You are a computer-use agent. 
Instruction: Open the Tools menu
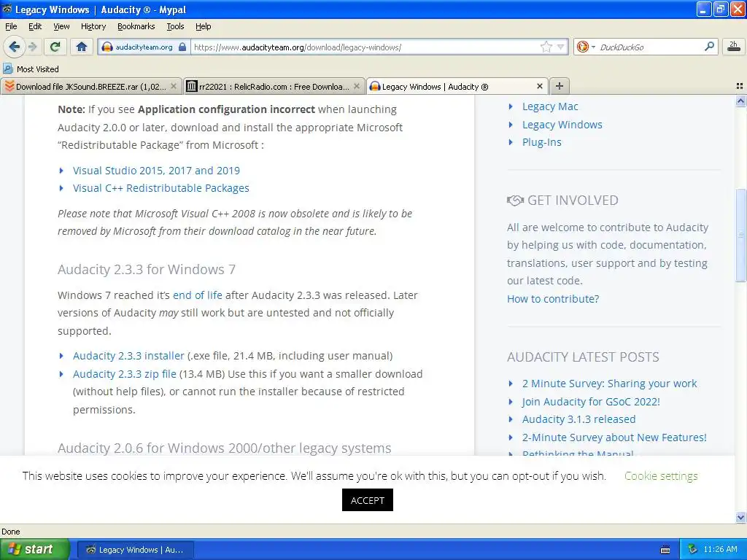coord(175,26)
